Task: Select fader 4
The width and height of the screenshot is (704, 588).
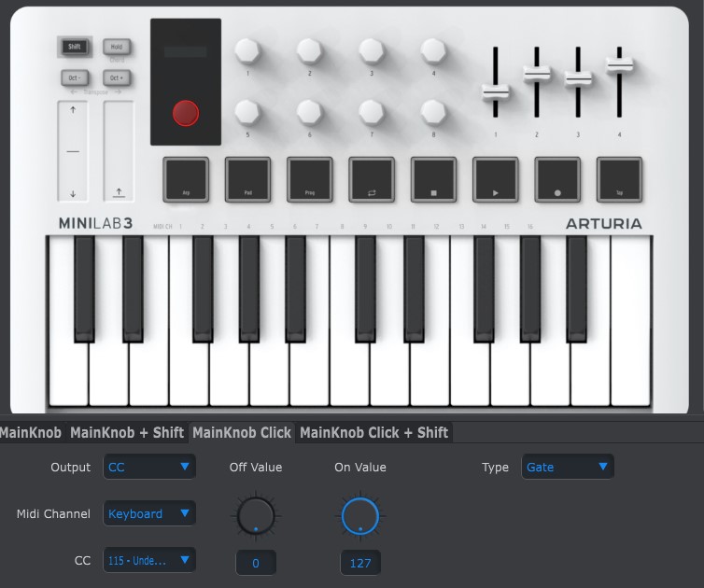Action: [x=620, y=65]
